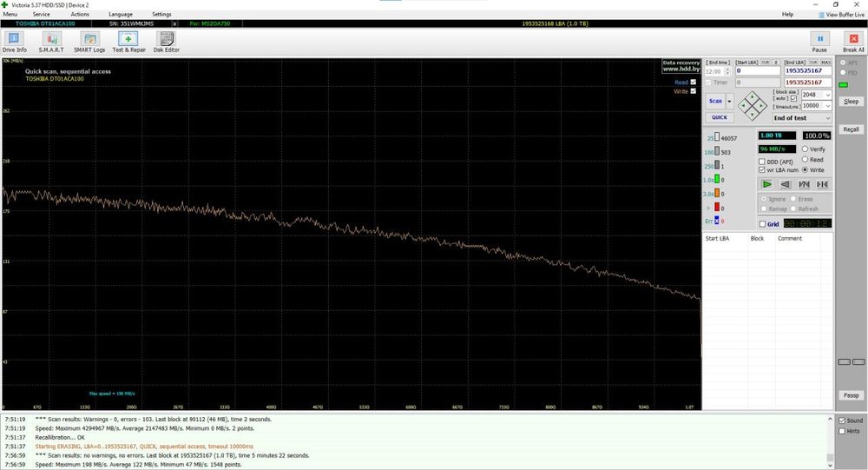Open the Actions menu
The image size is (868, 470).
(80, 15)
